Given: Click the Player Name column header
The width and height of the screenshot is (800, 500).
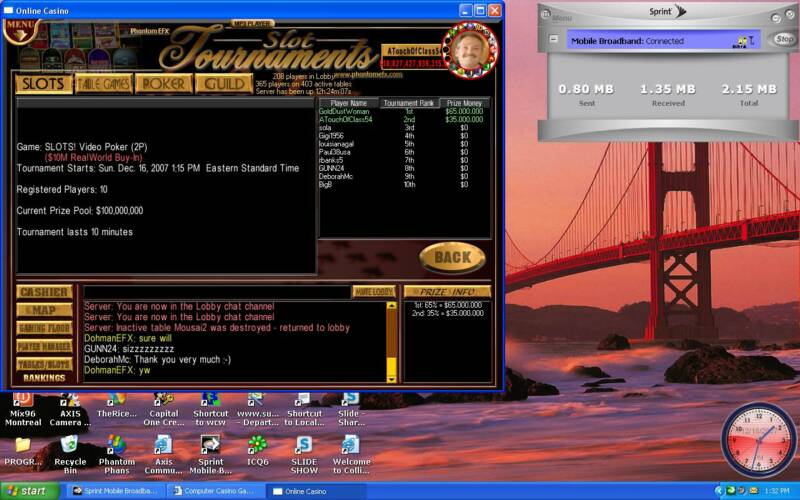Looking at the screenshot, I should click(348, 103).
